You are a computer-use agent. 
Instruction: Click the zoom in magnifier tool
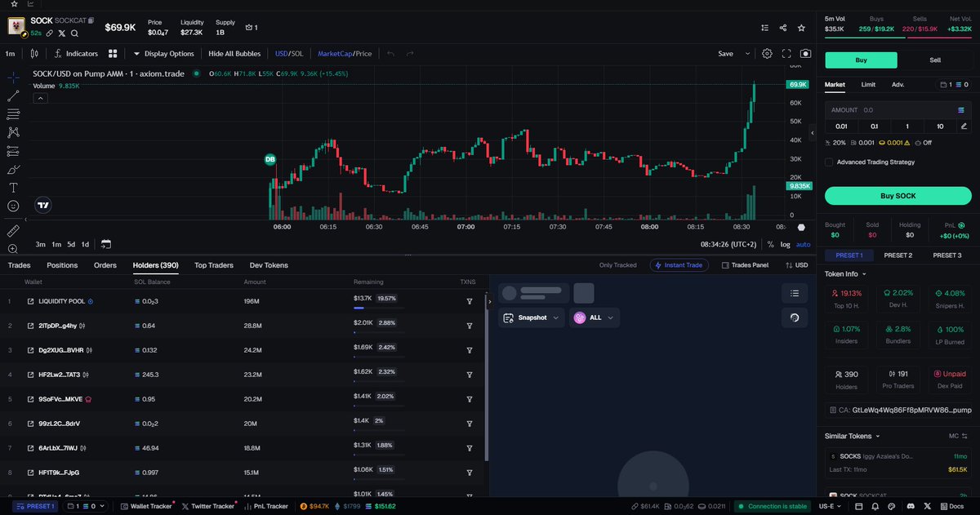[x=13, y=249]
